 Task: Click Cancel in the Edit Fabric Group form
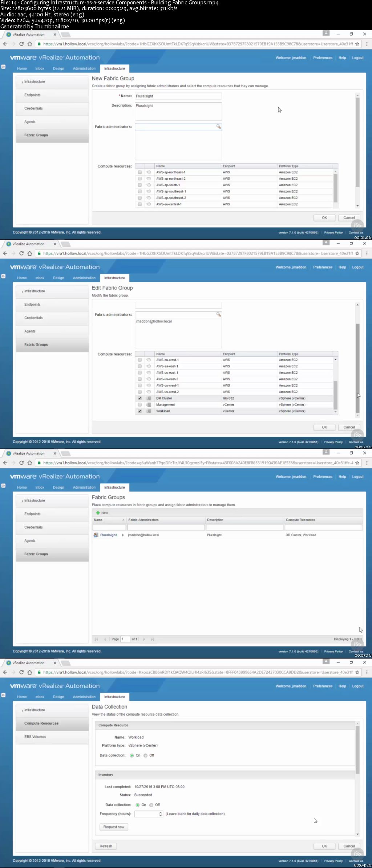click(x=349, y=427)
